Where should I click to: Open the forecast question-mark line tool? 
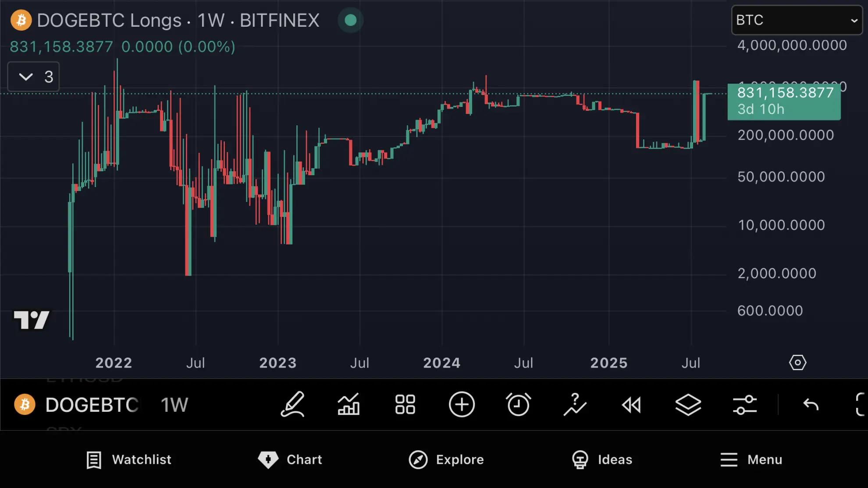click(x=575, y=404)
